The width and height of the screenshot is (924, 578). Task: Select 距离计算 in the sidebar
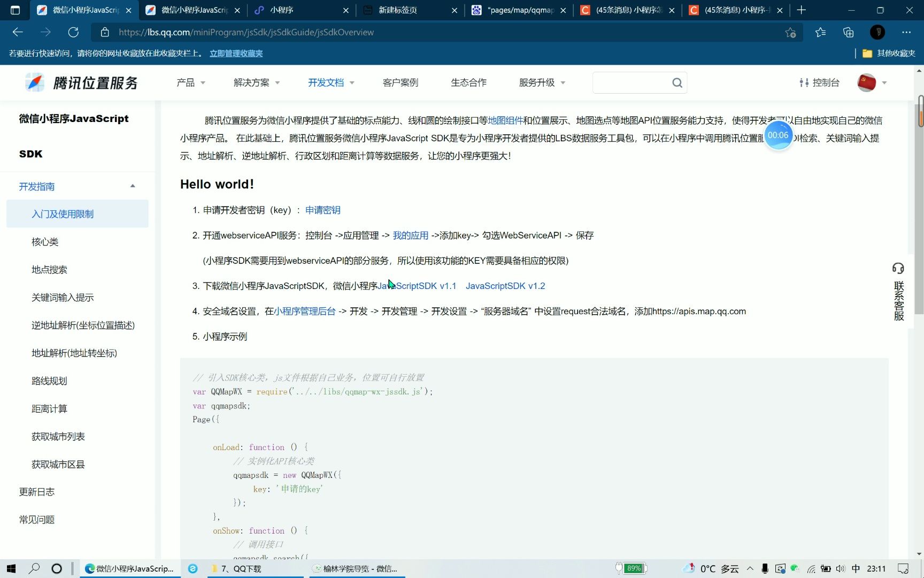(x=49, y=409)
